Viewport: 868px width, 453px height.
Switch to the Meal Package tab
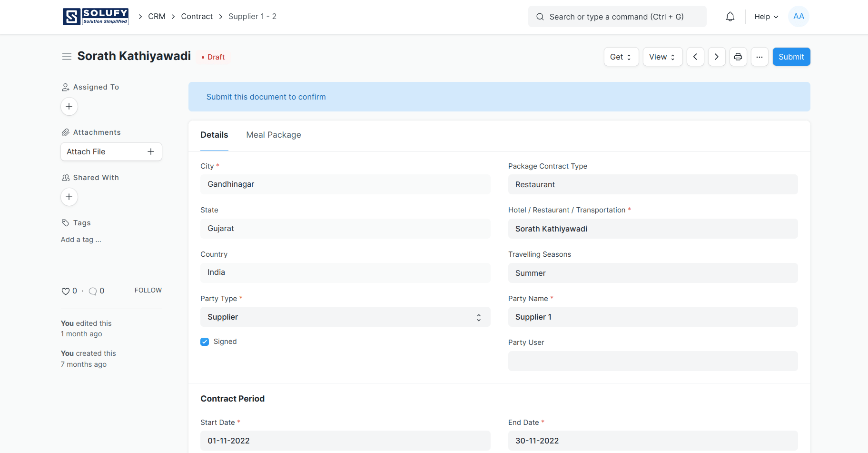(274, 135)
